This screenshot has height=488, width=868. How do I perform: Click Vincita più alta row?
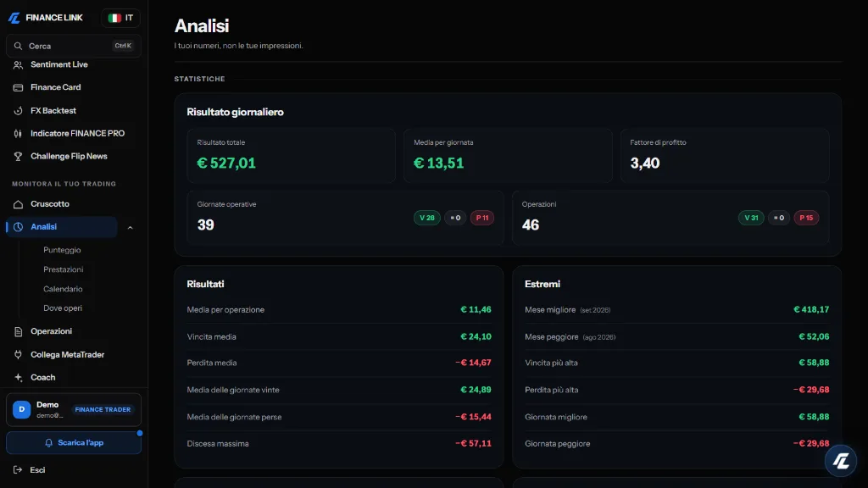coord(676,363)
